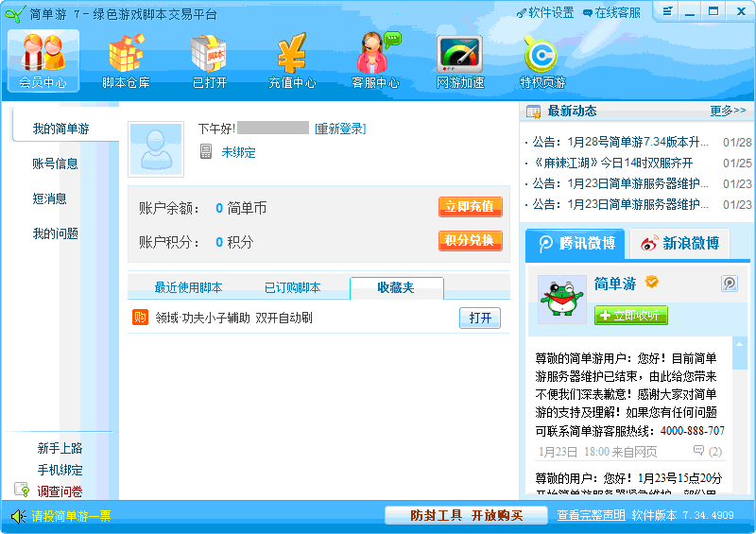The width and height of the screenshot is (756, 534).
Task: Click 领域·功夫小子辅助 双开自动刷 script entry
Action: (x=233, y=318)
